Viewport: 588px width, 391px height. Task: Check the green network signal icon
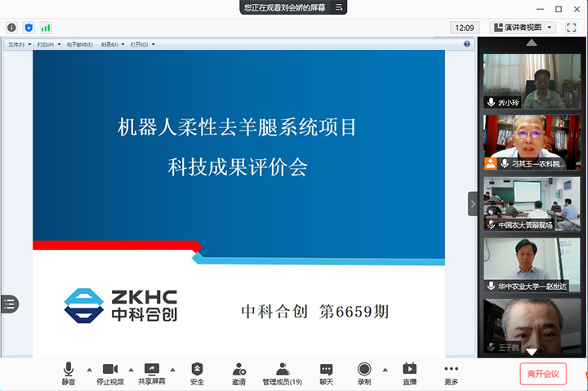(x=46, y=28)
